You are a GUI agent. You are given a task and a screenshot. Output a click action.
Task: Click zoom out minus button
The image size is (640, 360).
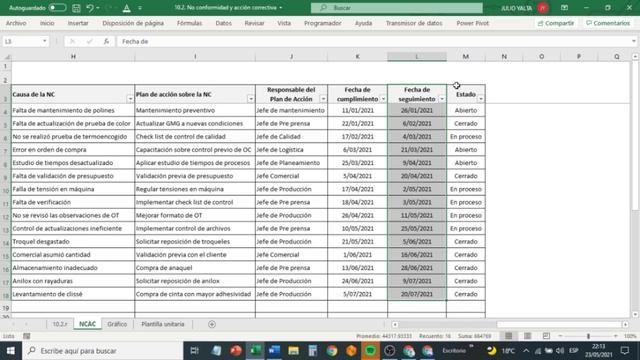point(560,336)
